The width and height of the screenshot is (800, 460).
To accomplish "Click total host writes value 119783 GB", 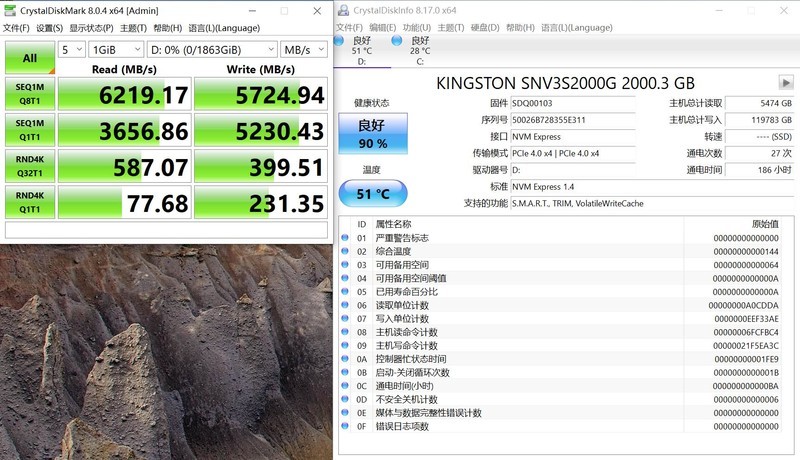I will pos(759,120).
